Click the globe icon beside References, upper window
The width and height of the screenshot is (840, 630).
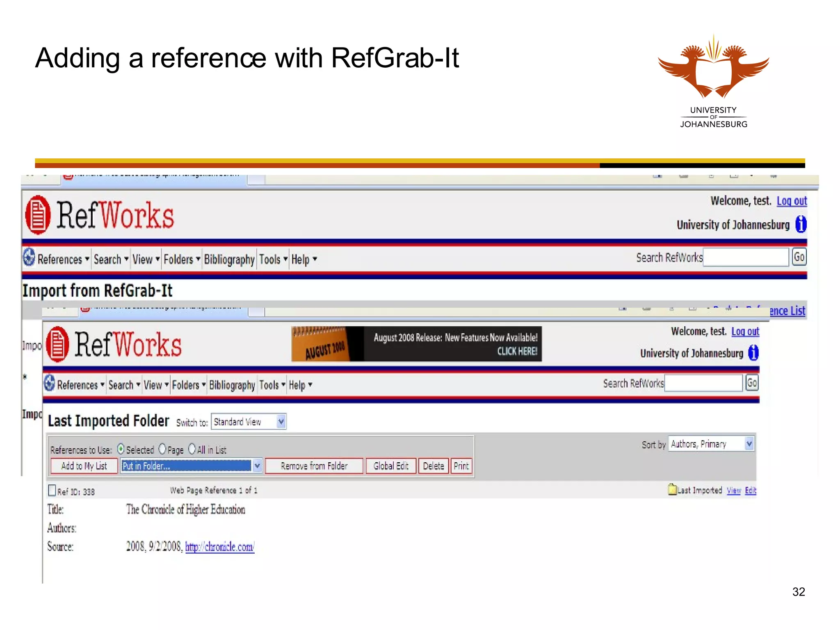(29, 258)
